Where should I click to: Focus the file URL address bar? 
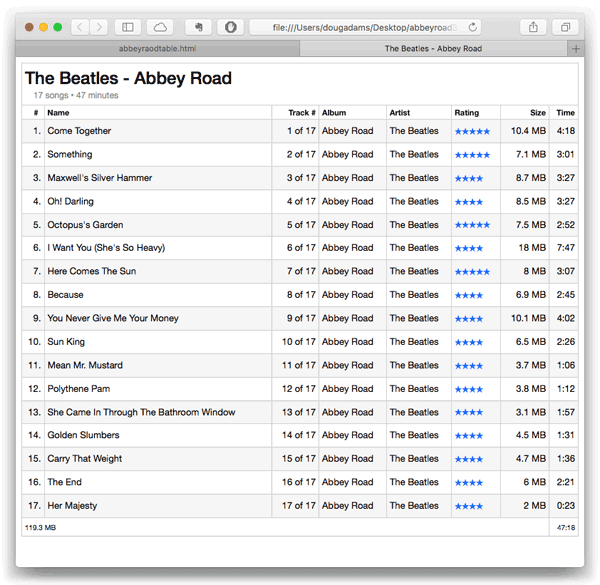pyautogui.click(x=365, y=28)
